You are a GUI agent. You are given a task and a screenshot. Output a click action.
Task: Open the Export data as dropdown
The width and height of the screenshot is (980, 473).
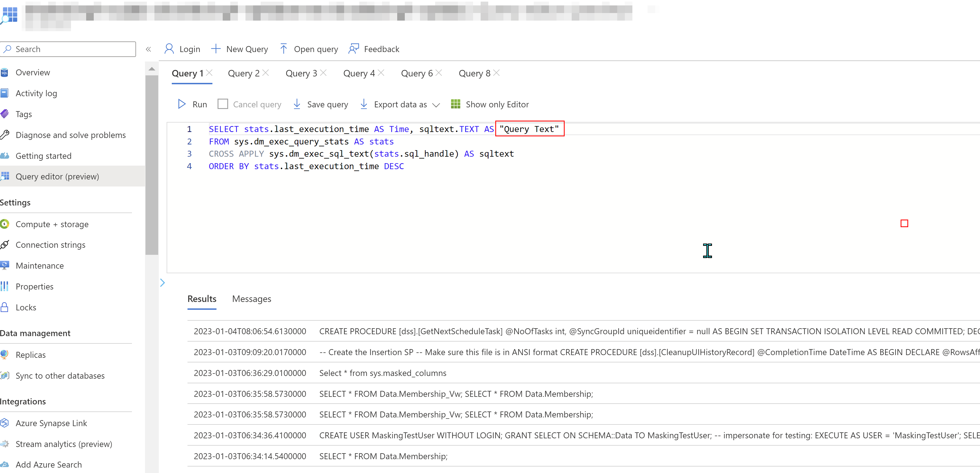(x=436, y=105)
